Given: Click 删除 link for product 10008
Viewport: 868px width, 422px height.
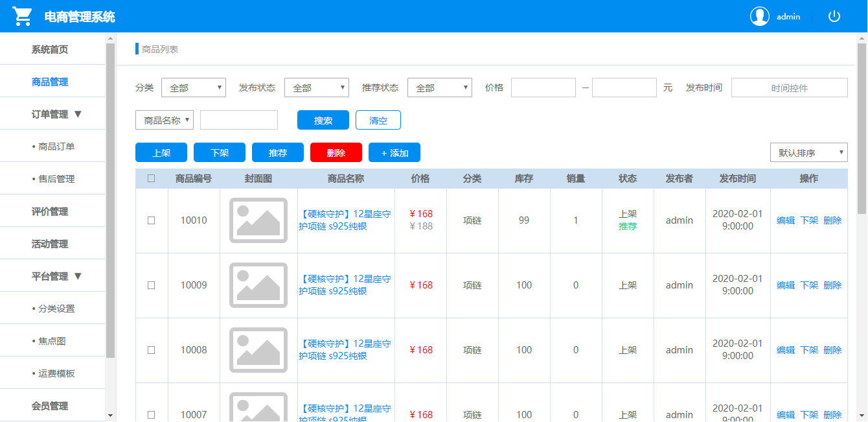Looking at the screenshot, I should [x=832, y=350].
